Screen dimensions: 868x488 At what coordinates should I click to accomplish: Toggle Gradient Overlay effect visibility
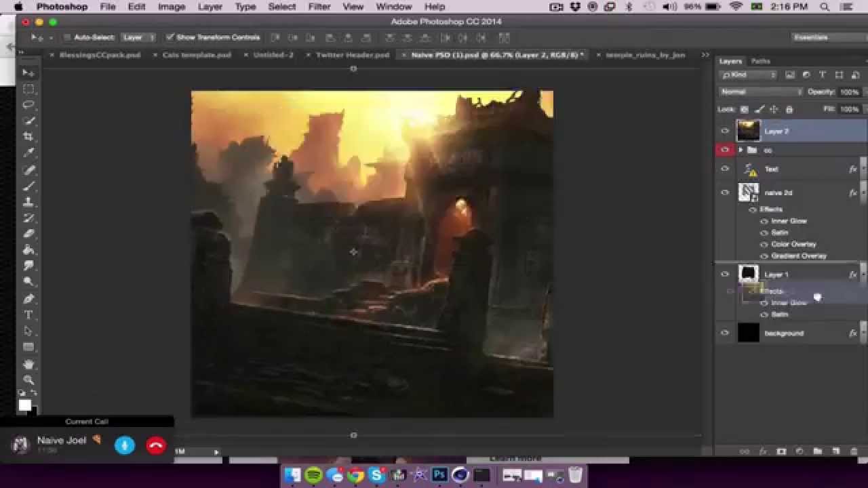[x=764, y=256]
